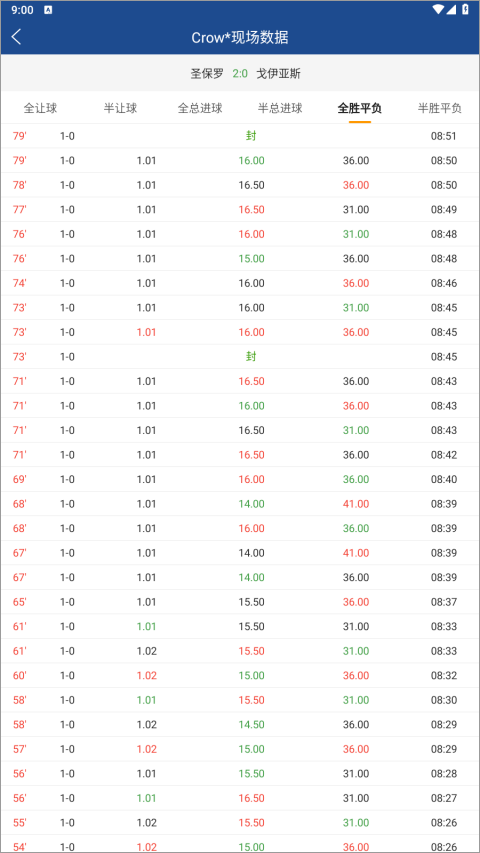Tap the battery status icon

(465, 9)
